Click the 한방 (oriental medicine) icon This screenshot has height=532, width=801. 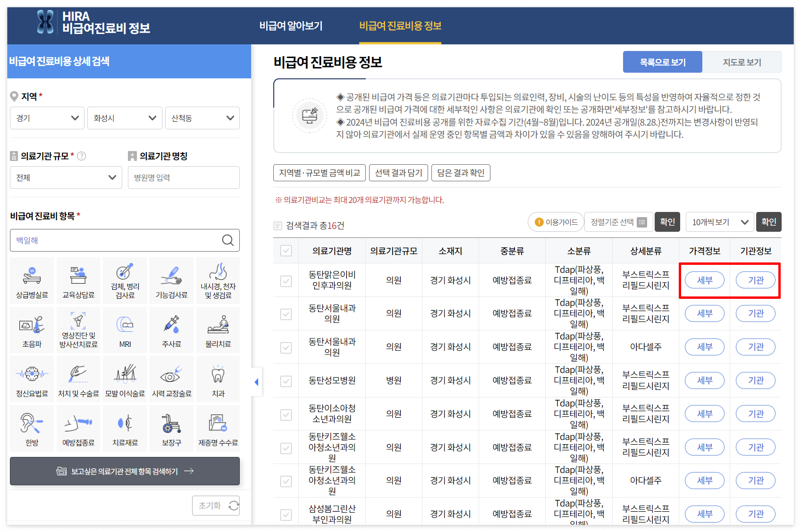[31, 428]
